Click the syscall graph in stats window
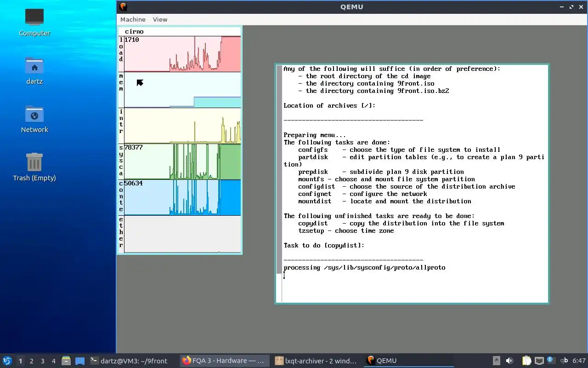 [182, 161]
